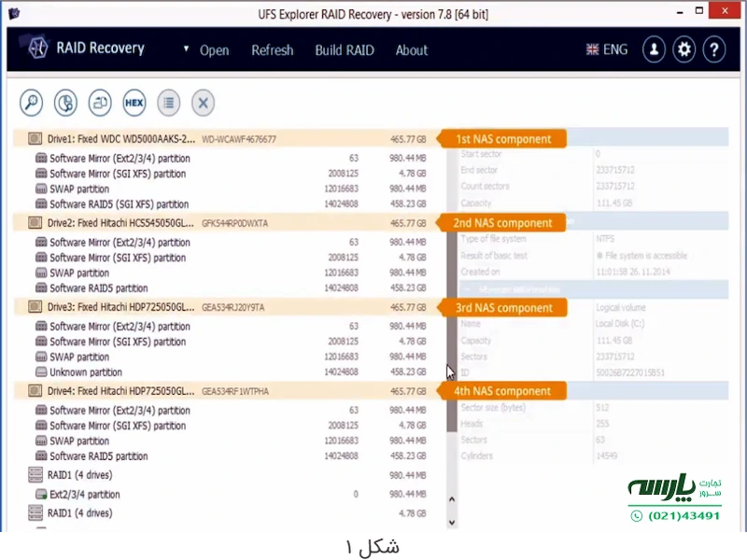This screenshot has width=747, height=560.
Task: Choose Build RAID in the menu bar
Action: [345, 50]
